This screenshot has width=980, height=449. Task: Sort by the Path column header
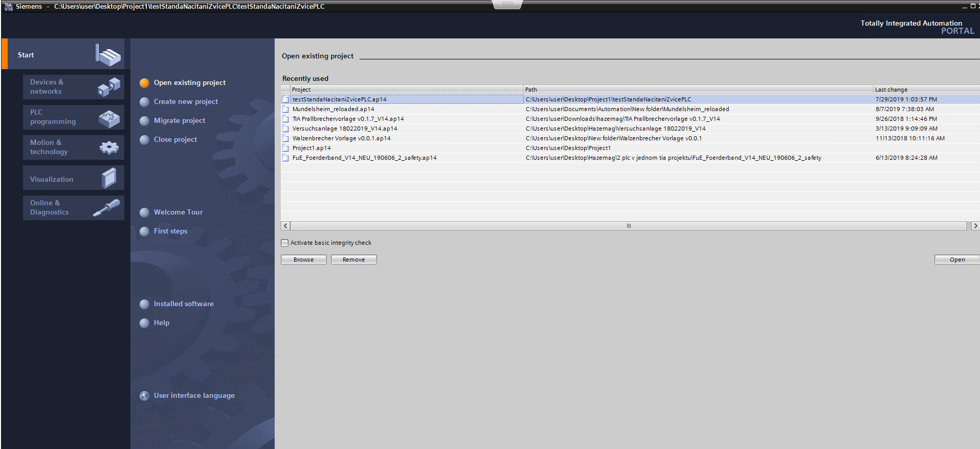pyautogui.click(x=698, y=90)
